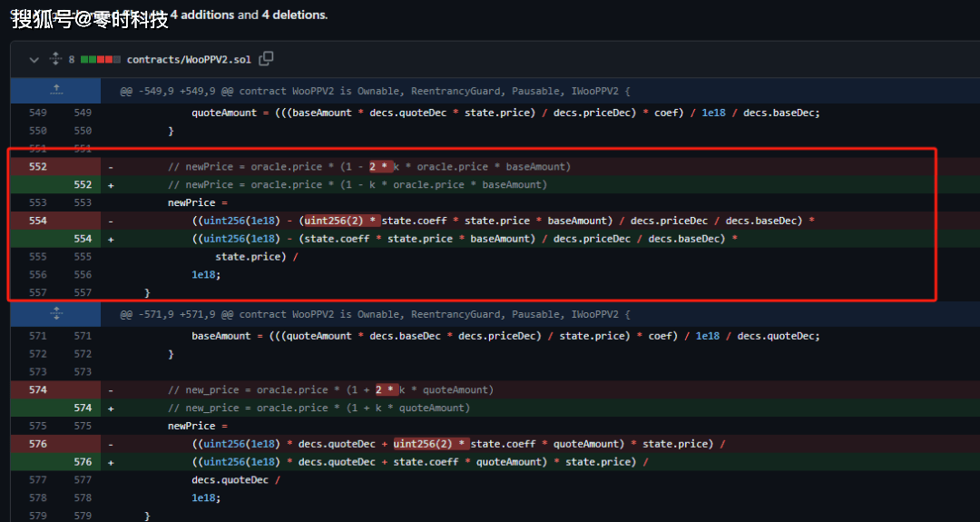The image size is (980, 522).
Task: Click the added line 576 code 'state.coeff * quoteAmount'
Action: pos(420,462)
